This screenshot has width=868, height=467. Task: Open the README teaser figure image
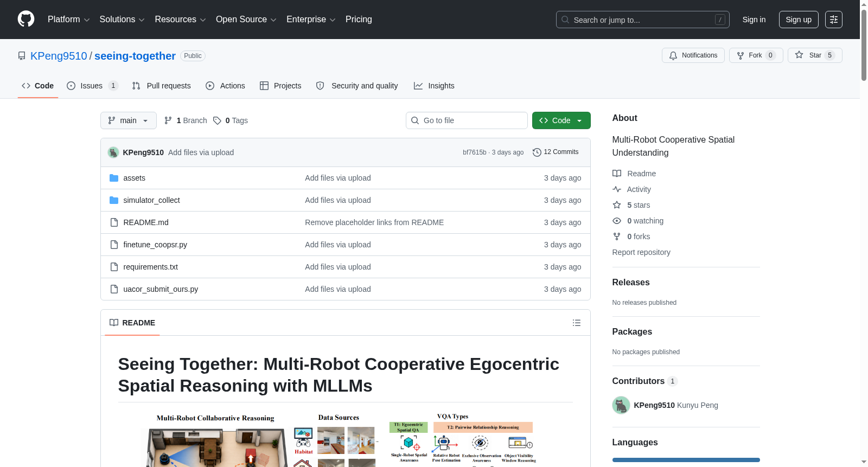point(346,439)
